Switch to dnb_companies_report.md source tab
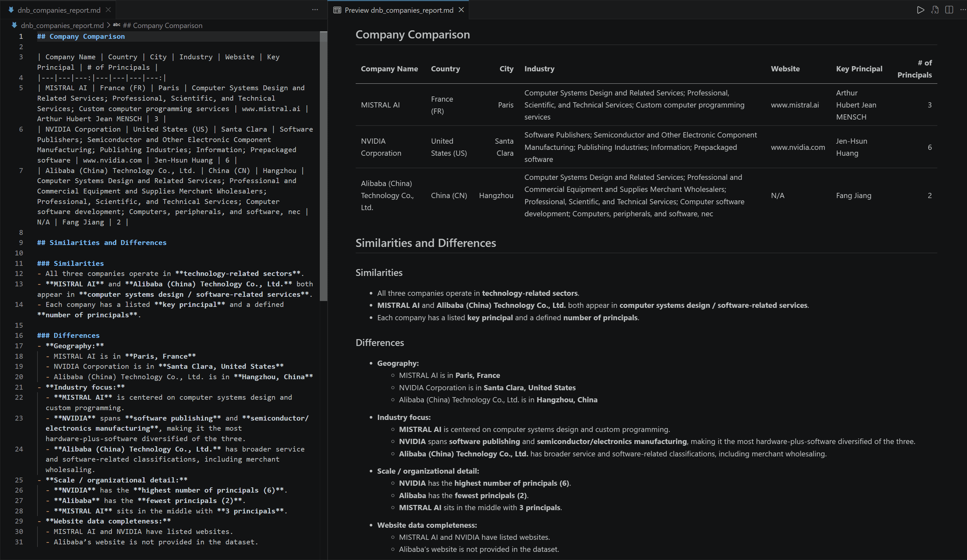 pyautogui.click(x=59, y=10)
